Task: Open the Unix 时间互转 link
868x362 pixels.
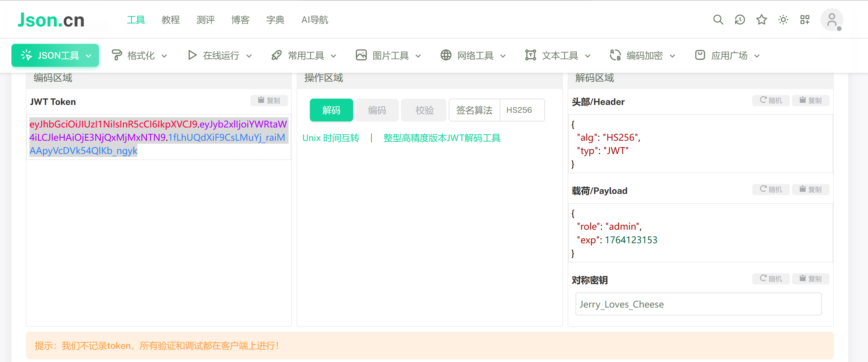Action: coord(331,138)
